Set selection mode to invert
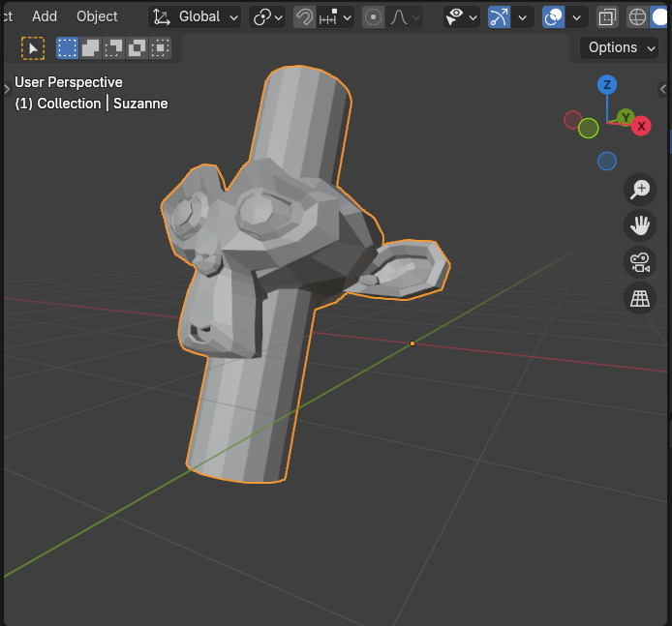 pyautogui.click(x=137, y=47)
